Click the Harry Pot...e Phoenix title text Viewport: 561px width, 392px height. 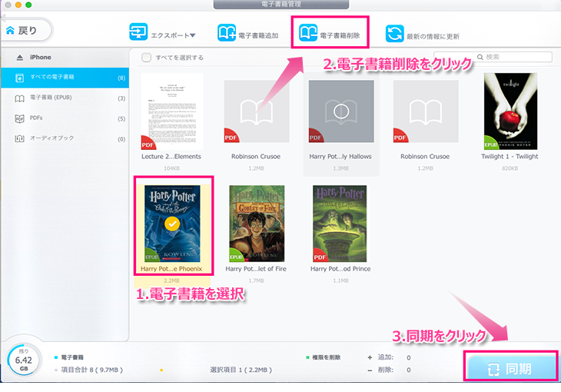[171, 269]
